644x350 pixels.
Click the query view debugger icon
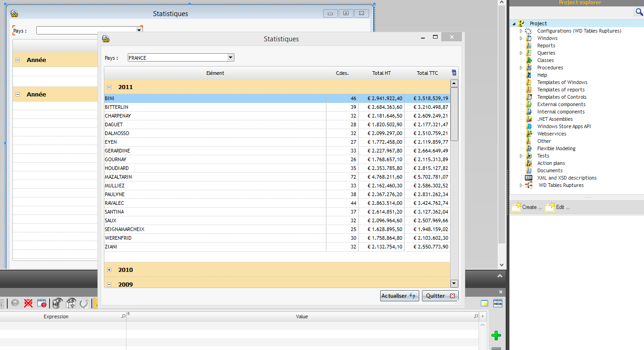click(x=71, y=303)
